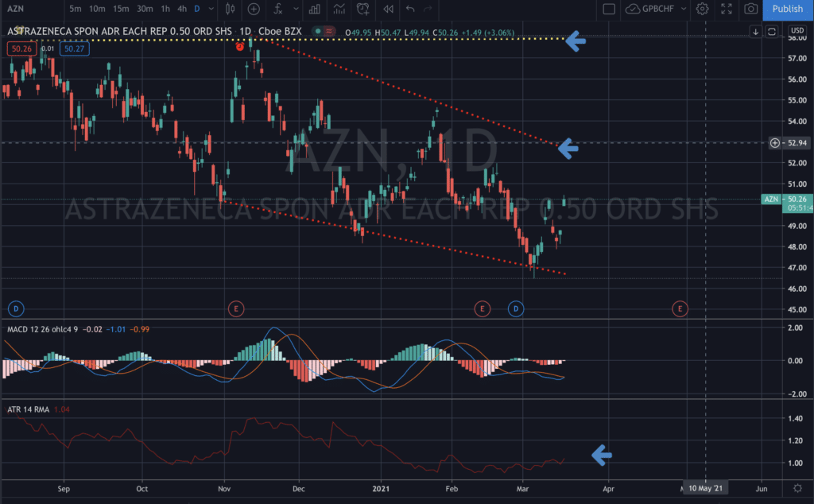814x504 pixels.
Task: Expand the timeframe dropdown arrow next to D
Action: (211, 9)
